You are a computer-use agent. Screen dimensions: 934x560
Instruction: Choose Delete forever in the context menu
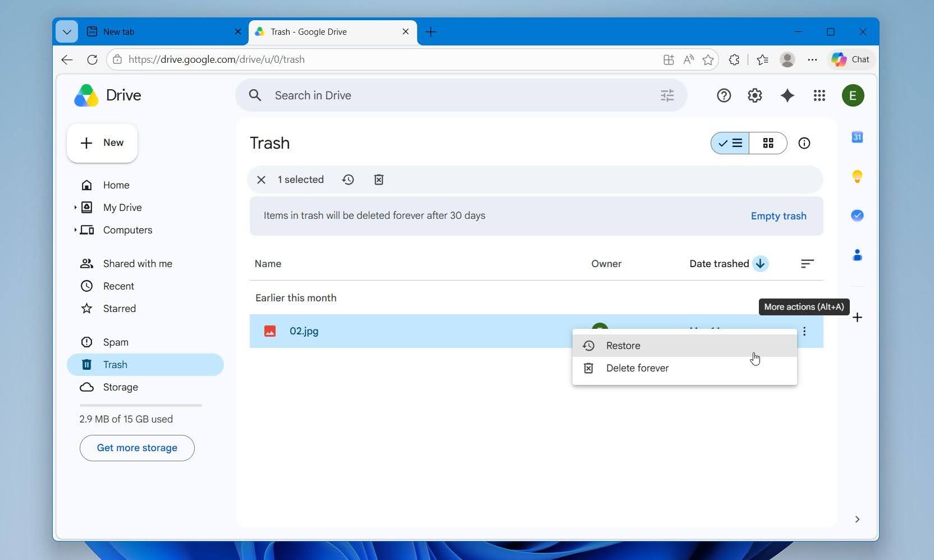pyautogui.click(x=684, y=368)
